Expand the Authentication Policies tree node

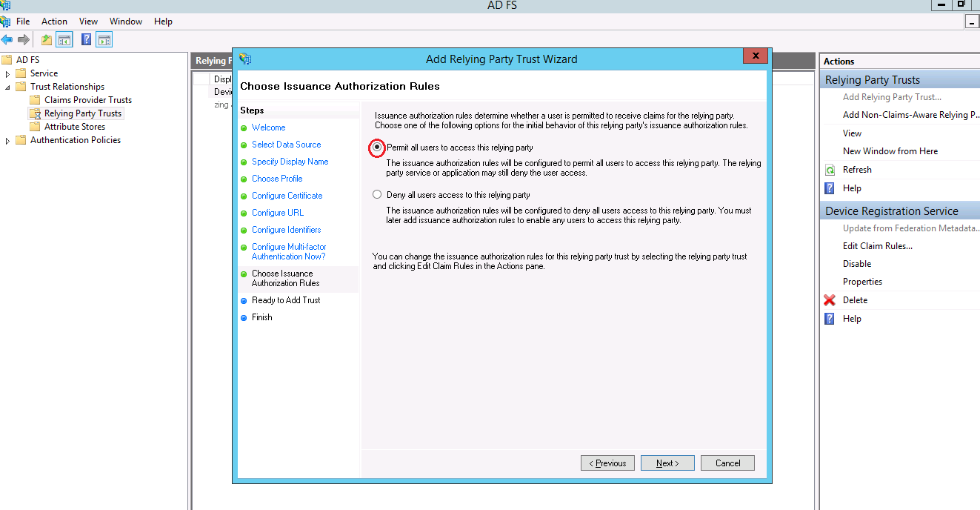tap(8, 141)
